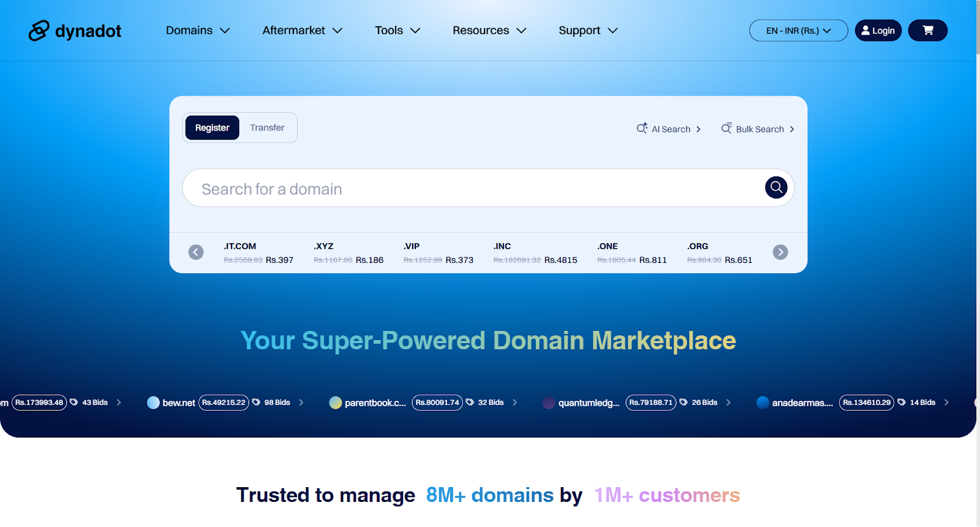Open the Support menu
This screenshot has height=527, width=980.
pyautogui.click(x=588, y=31)
